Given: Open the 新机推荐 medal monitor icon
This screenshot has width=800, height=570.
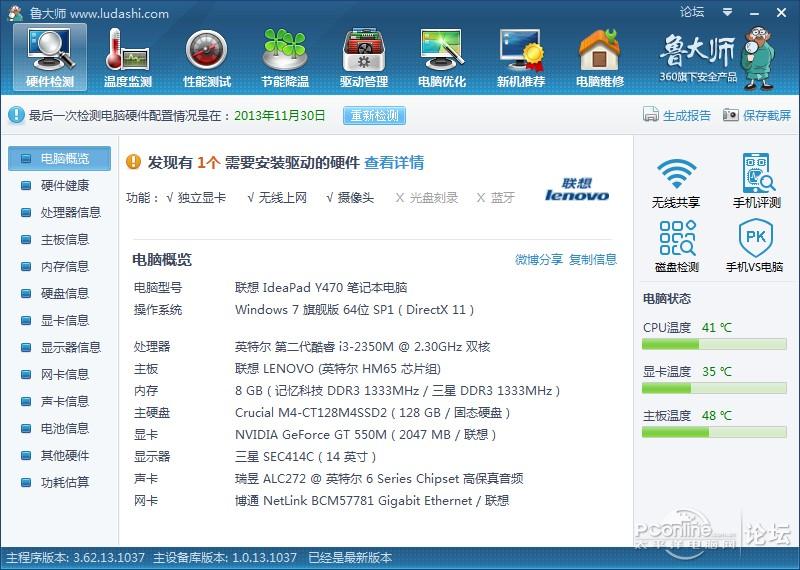Looking at the screenshot, I should point(521,58).
